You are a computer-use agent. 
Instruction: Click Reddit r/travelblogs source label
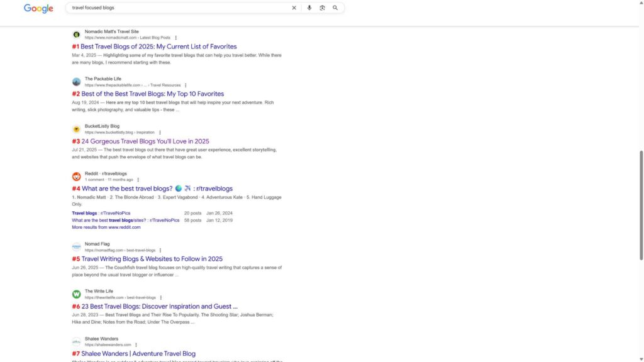click(x=106, y=173)
